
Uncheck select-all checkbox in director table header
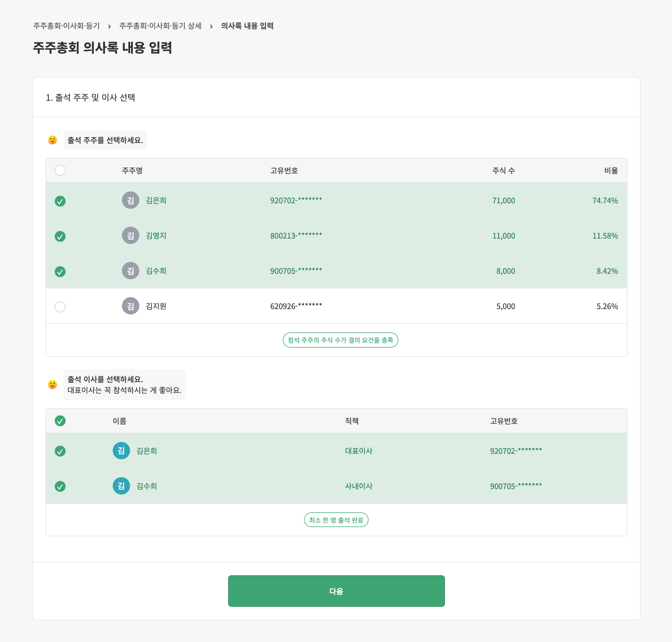tap(60, 421)
